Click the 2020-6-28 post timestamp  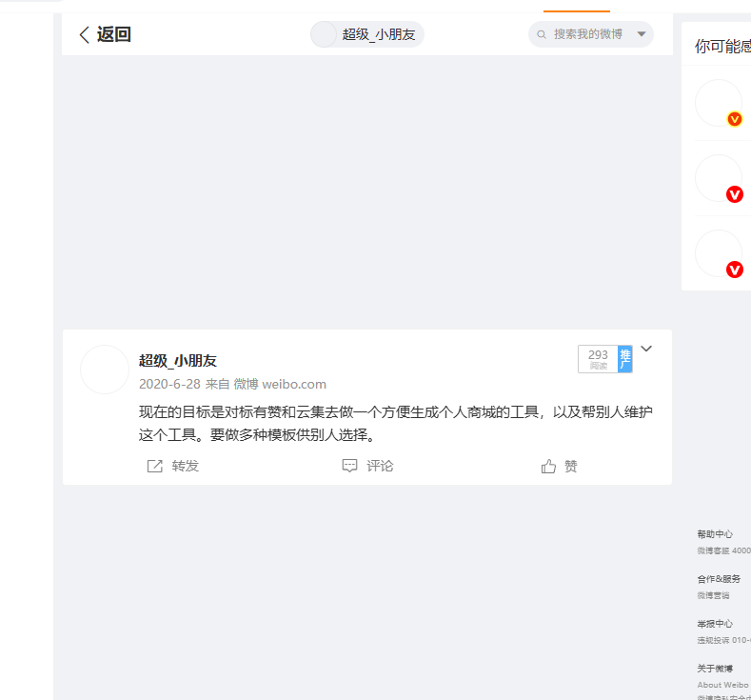pos(169,384)
